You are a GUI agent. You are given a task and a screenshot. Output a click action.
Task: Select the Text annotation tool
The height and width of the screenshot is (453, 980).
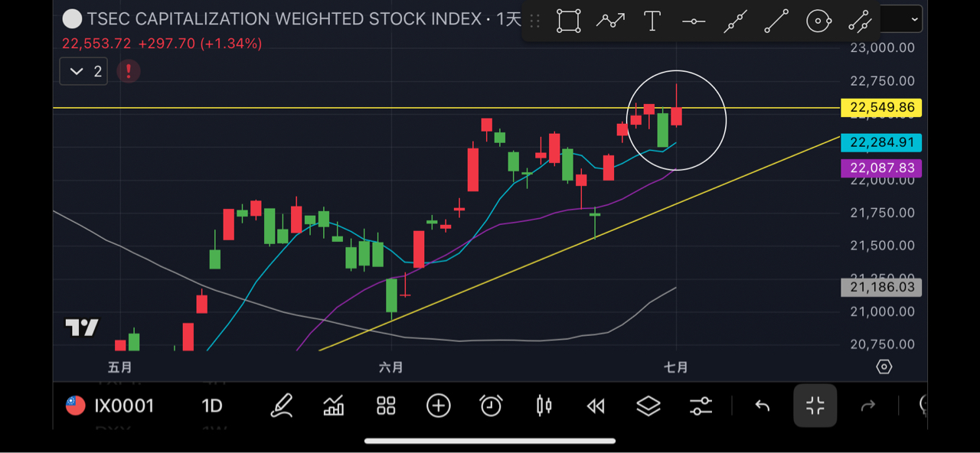[652, 21]
